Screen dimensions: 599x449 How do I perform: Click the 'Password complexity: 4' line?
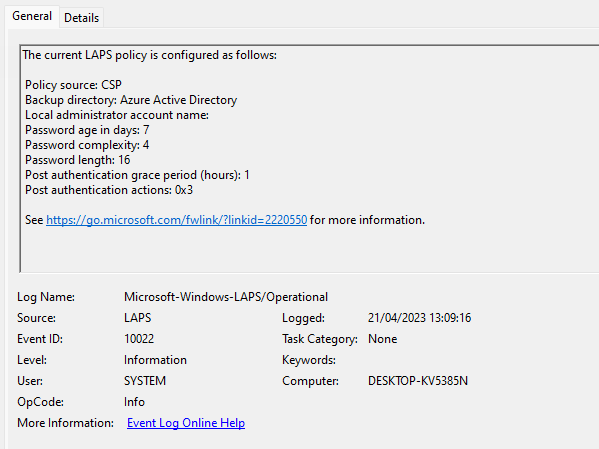click(x=87, y=145)
